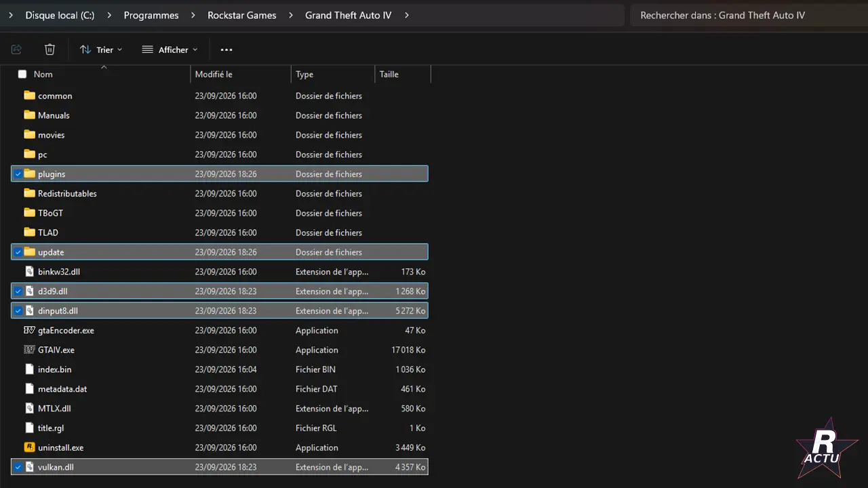
Task: Sort by the Taille column header
Action: tap(389, 74)
